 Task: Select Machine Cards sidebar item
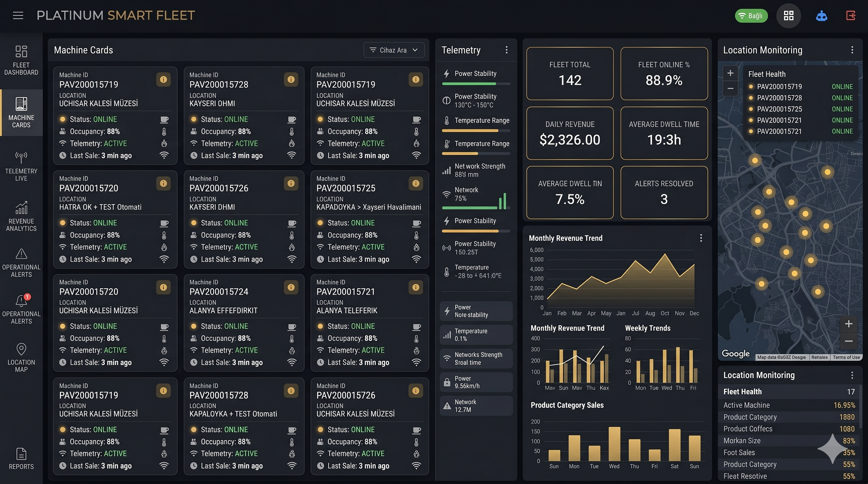tap(21, 113)
